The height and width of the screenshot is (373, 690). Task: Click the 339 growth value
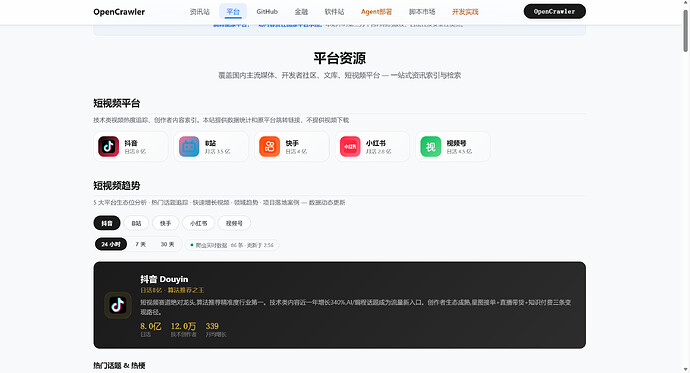212,326
